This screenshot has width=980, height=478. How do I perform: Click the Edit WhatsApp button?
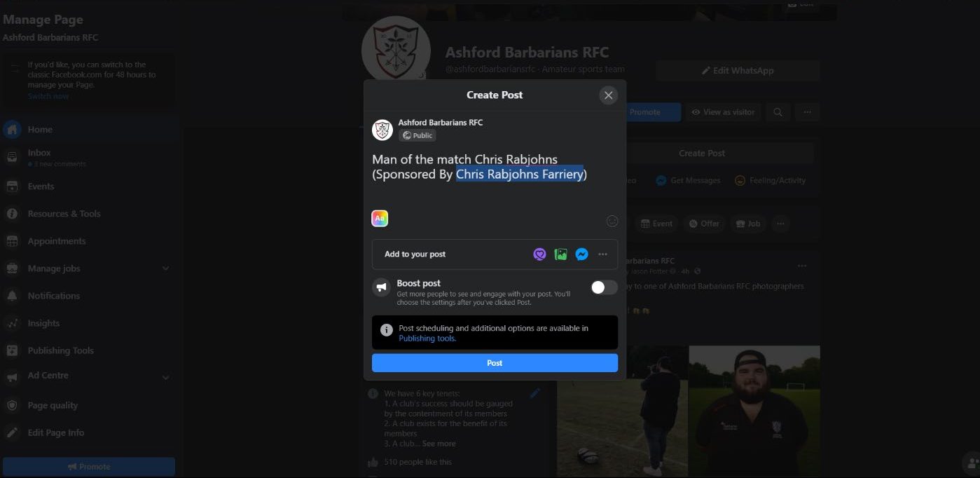pos(738,71)
